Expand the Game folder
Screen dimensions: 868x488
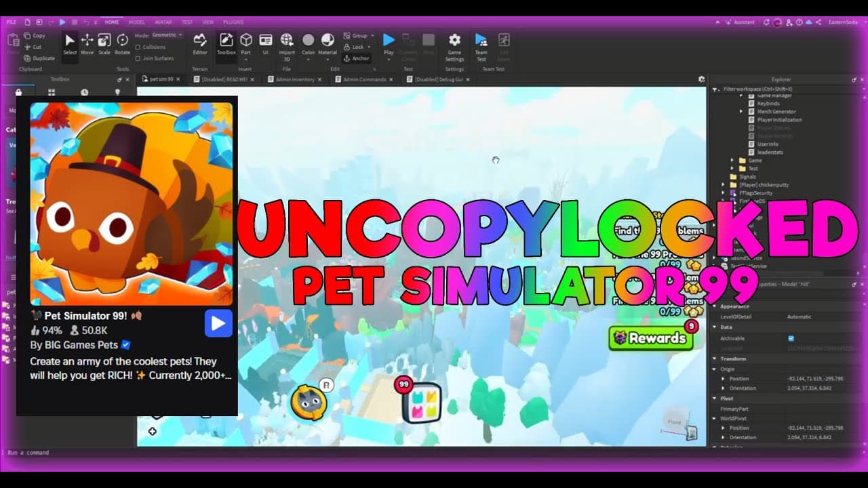tap(732, 161)
